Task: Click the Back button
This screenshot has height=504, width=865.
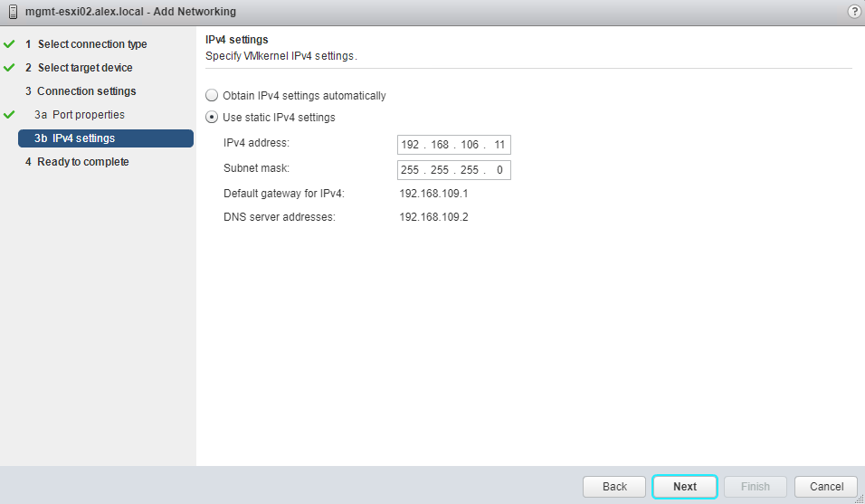Action: 614,486
